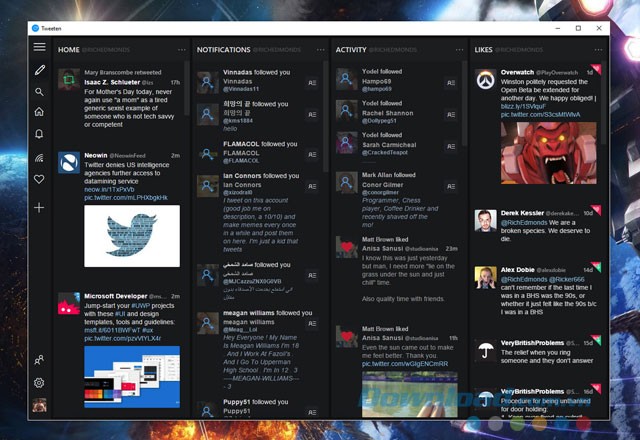This screenshot has width=640, height=440.
Task: Open Notifications column options menu
Action: coord(318,49)
